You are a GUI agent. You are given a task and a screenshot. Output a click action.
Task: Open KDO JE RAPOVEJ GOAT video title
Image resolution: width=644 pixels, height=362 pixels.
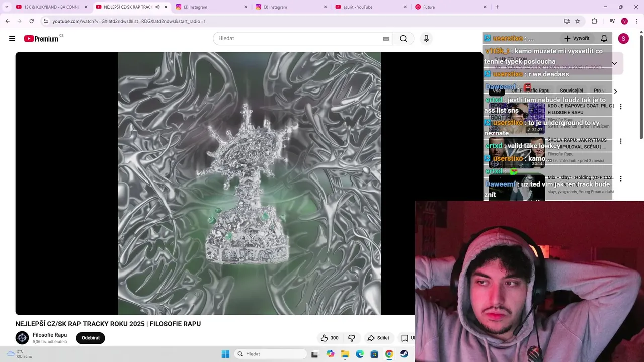(x=581, y=109)
